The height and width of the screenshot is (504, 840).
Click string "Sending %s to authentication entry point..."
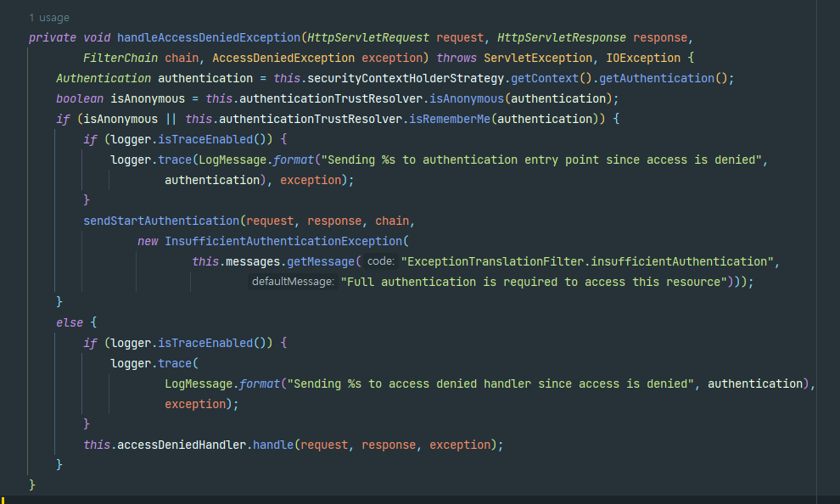coord(541,160)
